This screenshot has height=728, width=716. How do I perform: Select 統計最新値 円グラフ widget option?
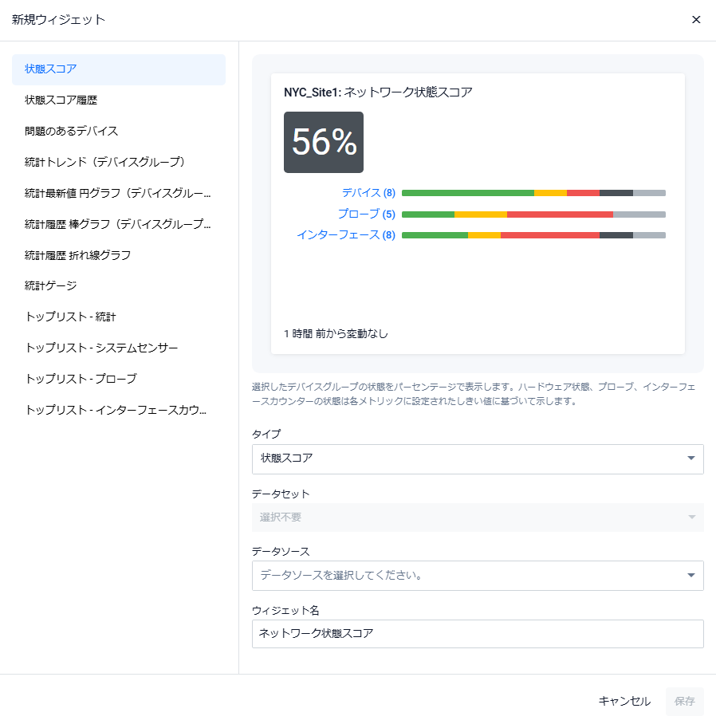(x=119, y=193)
